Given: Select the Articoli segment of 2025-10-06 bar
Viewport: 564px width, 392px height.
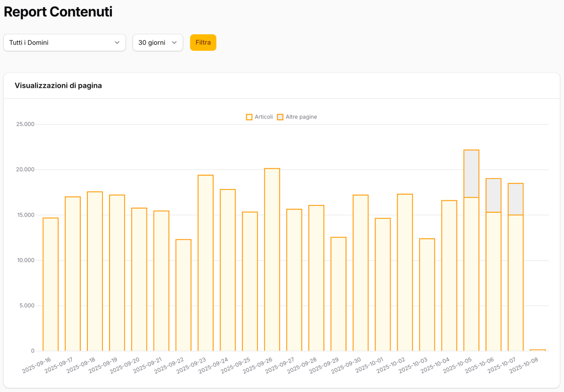Looking at the screenshot, I should click(493, 281).
